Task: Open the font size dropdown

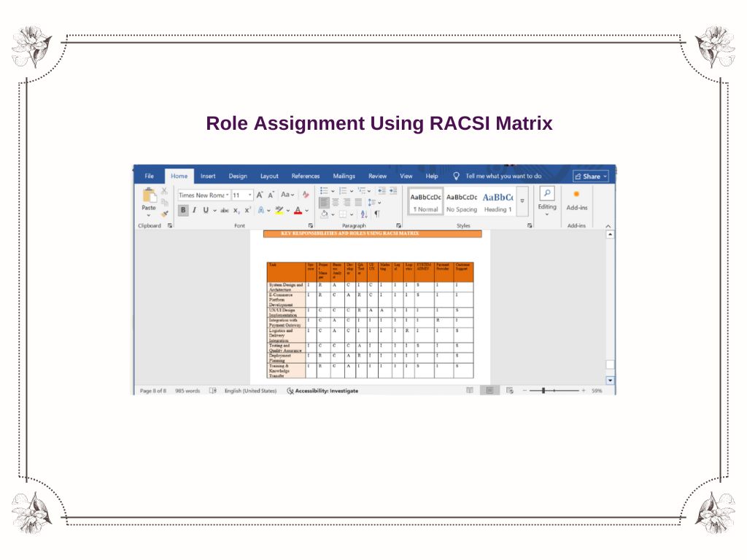Action: pyautogui.click(x=249, y=195)
